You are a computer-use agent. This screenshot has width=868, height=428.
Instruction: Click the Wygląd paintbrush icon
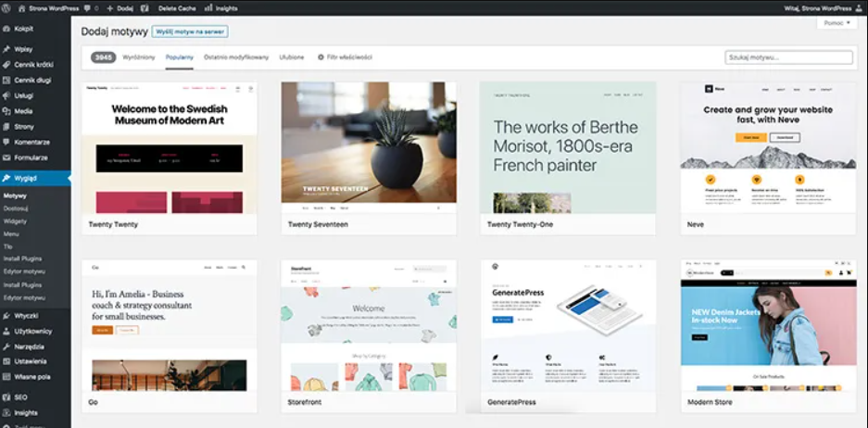[6, 178]
